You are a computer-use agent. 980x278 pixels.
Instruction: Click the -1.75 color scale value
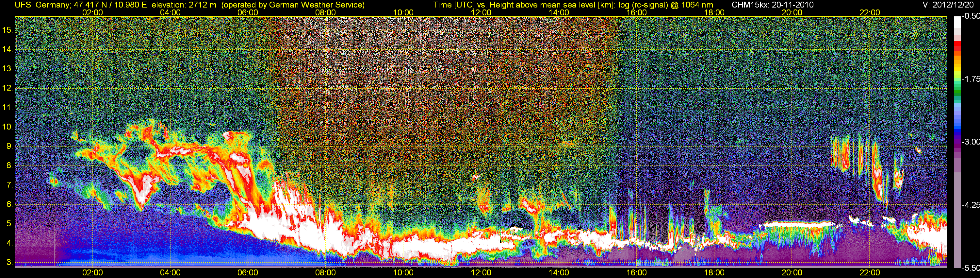[x=971, y=79]
